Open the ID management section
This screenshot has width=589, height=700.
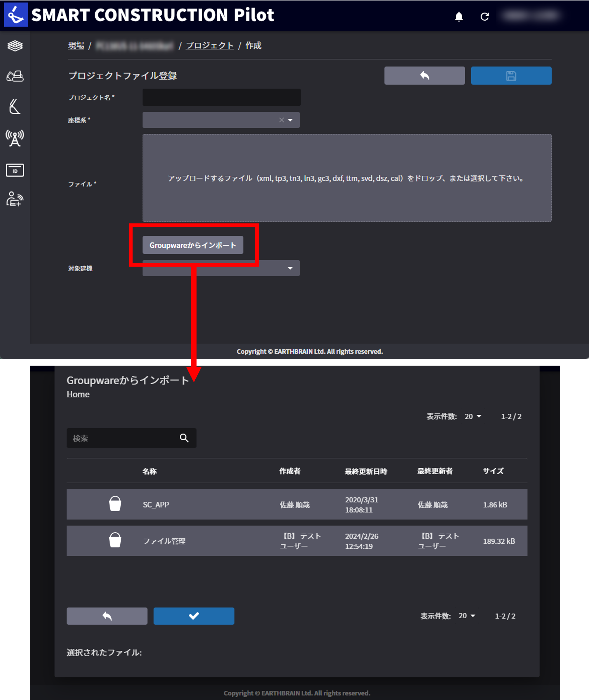(x=15, y=170)
